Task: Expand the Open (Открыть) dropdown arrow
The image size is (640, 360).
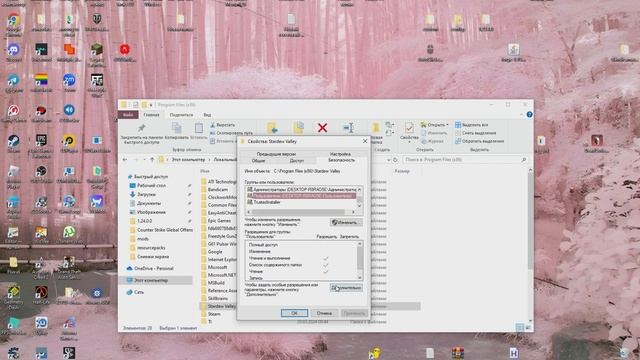Action: 447,124
